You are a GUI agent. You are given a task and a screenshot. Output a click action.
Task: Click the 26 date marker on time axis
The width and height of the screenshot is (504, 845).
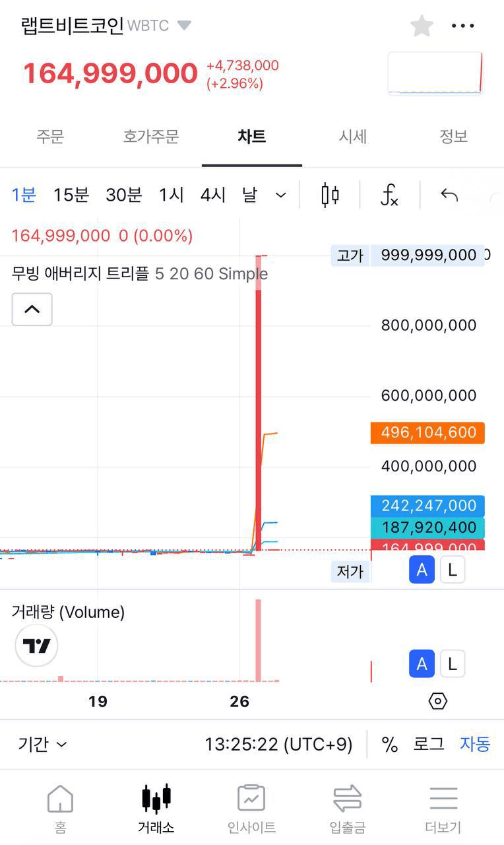click(239, 701)
